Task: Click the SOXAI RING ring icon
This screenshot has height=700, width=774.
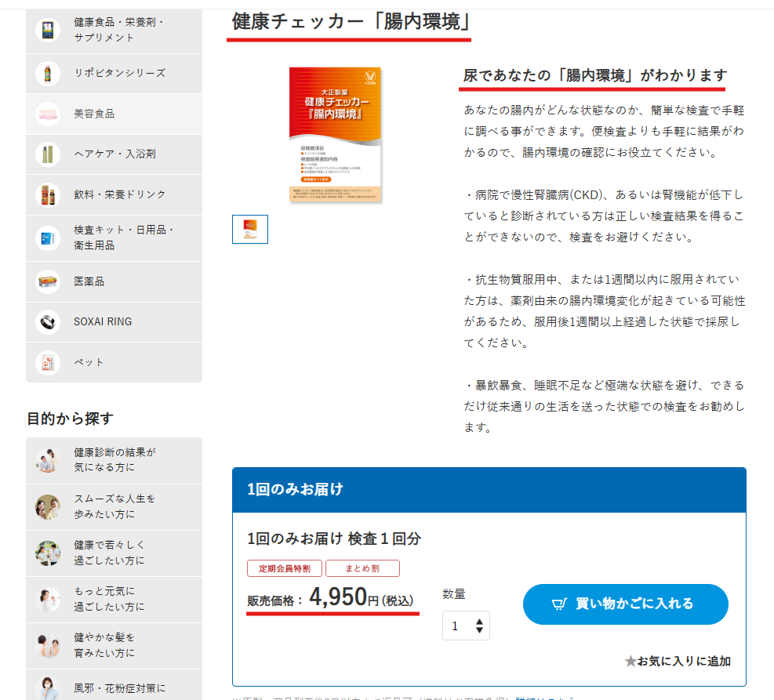Action: (x=48, y=322)
